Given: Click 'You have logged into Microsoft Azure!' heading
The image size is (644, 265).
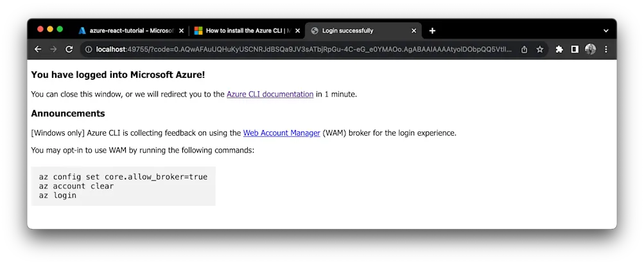Looking at the screenshot, I should [x=118, y=75].
